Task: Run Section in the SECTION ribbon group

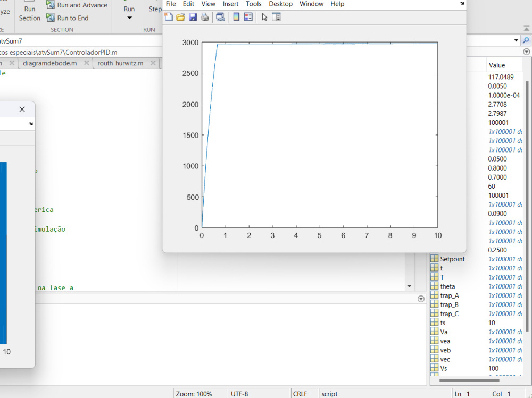Action: click(x=29, y=13)
